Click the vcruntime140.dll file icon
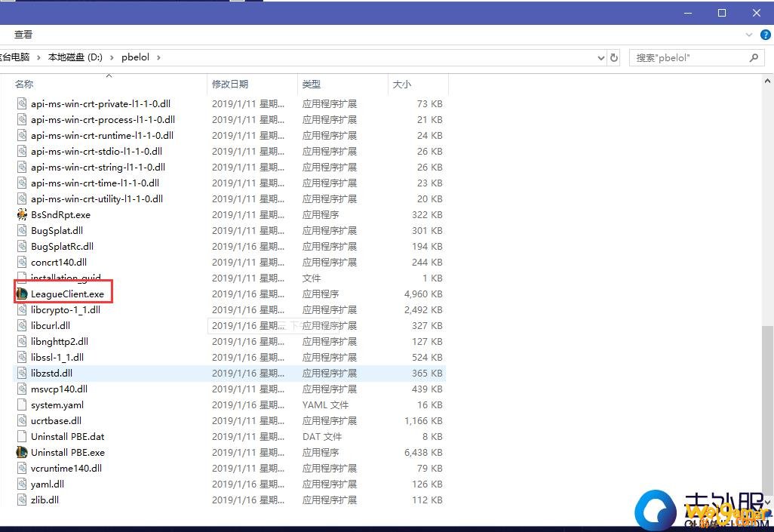The image size is (774, 532). pyautogui.click(x=22, y=468)
